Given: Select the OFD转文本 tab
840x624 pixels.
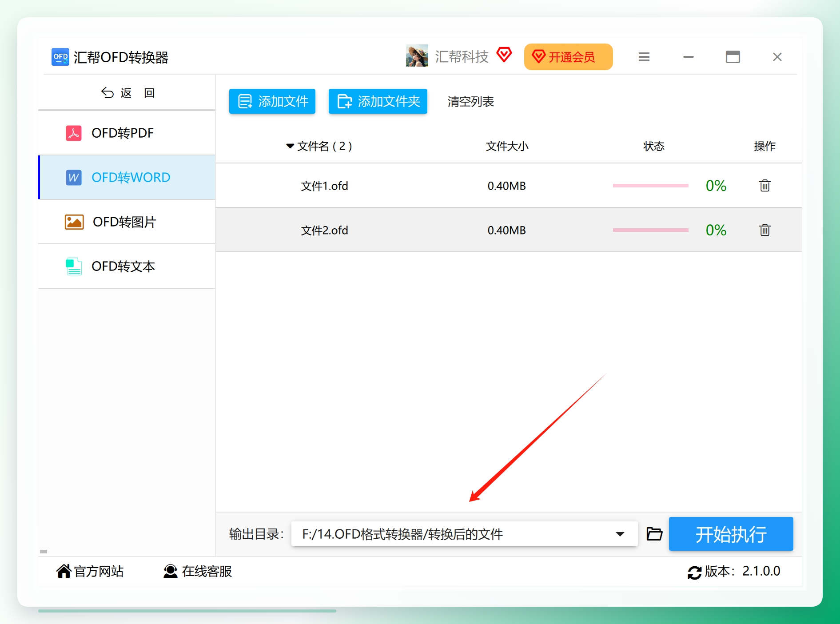Looking at the screenshot, I should click(x=127, y=266).
